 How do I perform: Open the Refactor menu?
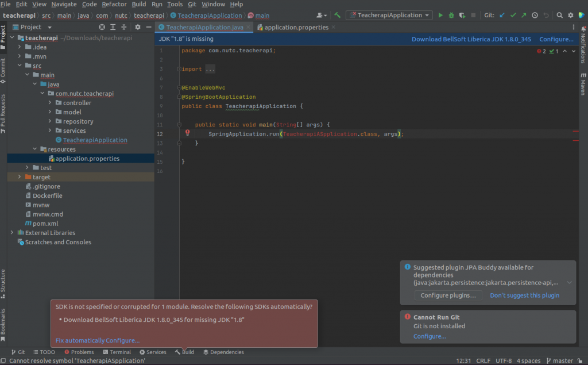click(x=114, y=4)
